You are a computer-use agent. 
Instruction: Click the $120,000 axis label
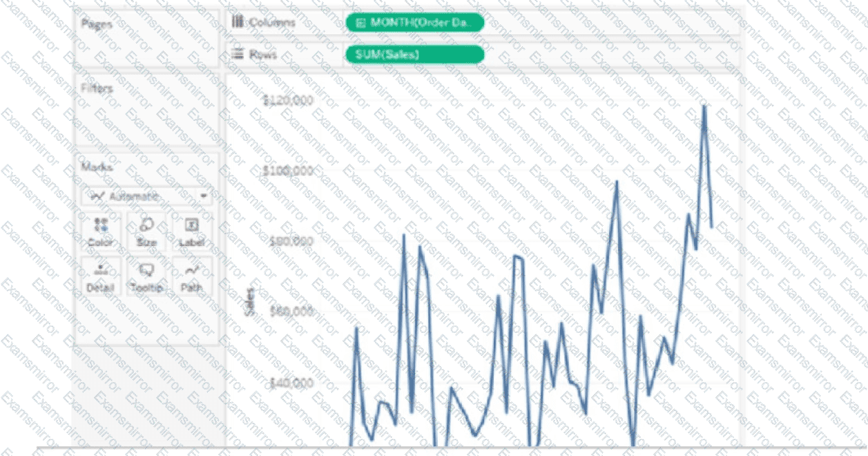click(288, 100)
